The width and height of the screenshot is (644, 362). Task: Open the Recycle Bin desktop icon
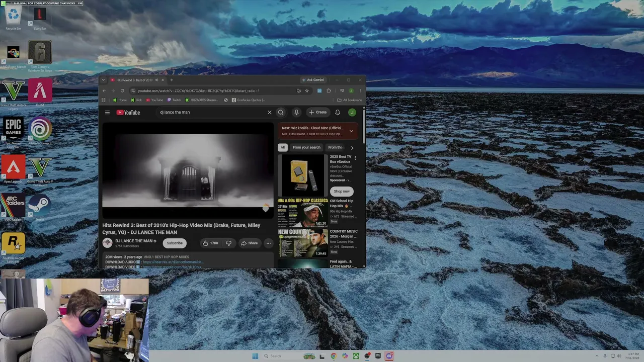coord(13,19)
